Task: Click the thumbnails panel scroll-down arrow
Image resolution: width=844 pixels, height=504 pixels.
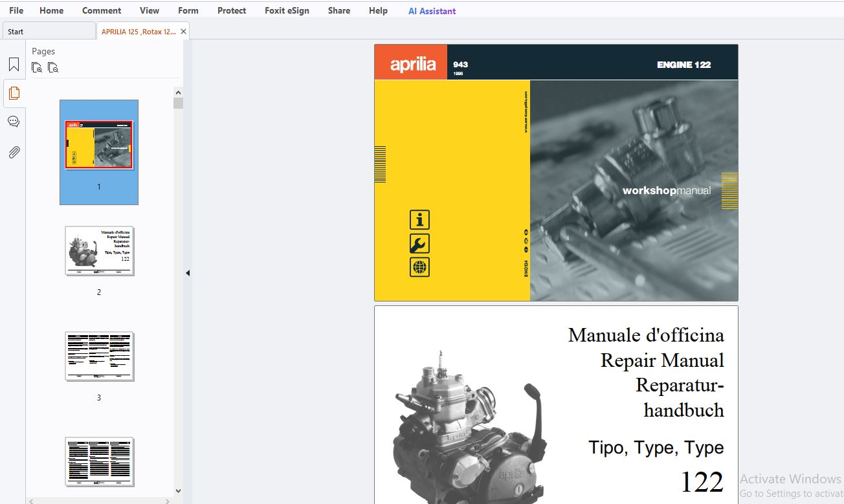Action: [x=178, y=491]
